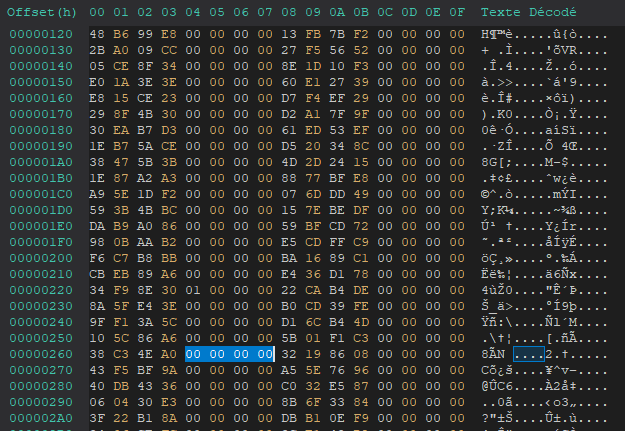Click byte C7 in row 00000200
This screenshot has width=625, height=431.
pos(121,258)
